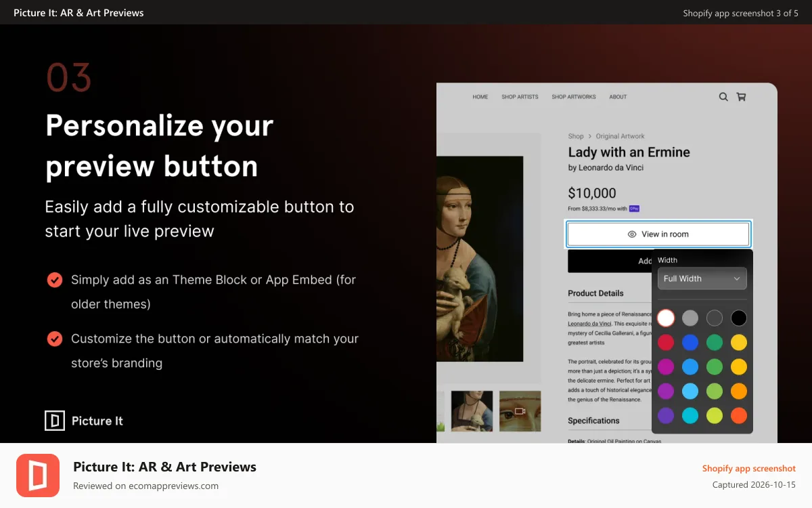This screenshot has width=812, height=508.
Task: Select the medium gray color swatch
Action: coord(690,318)
